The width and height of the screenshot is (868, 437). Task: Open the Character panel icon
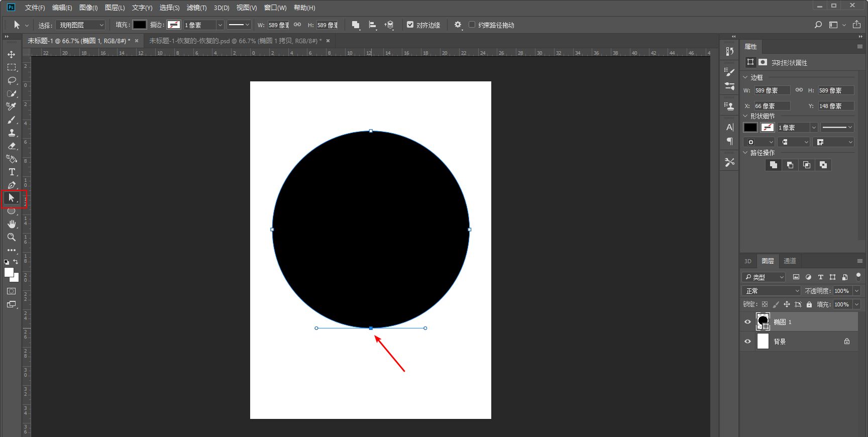(x=730, y=127)
